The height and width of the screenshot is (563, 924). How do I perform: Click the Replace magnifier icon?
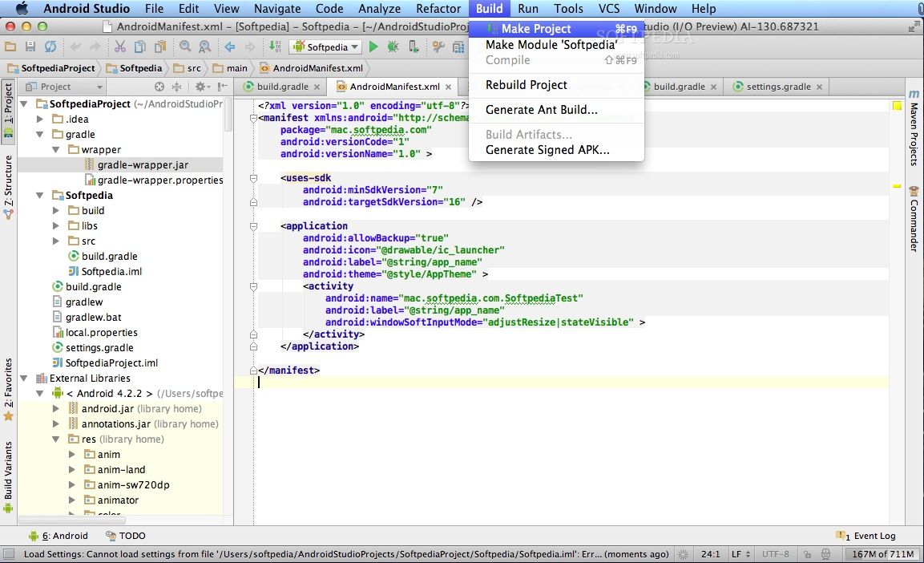pyautogui.click(x=204, y=47)
